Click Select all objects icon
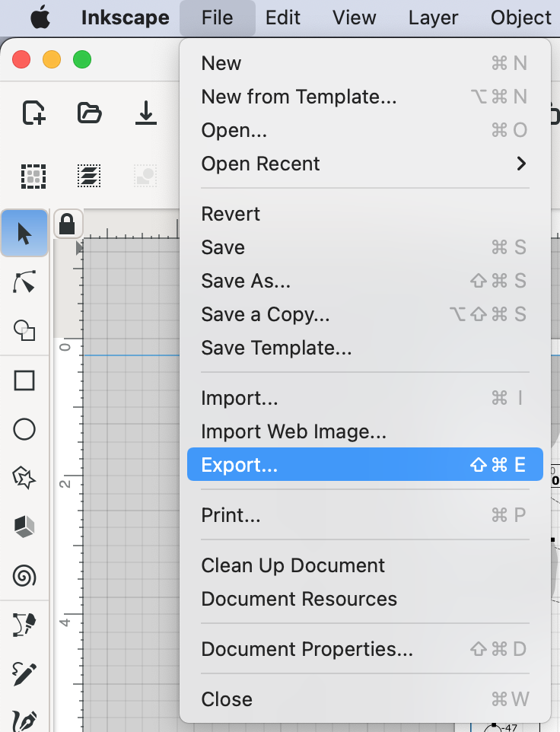 (33, 176)
